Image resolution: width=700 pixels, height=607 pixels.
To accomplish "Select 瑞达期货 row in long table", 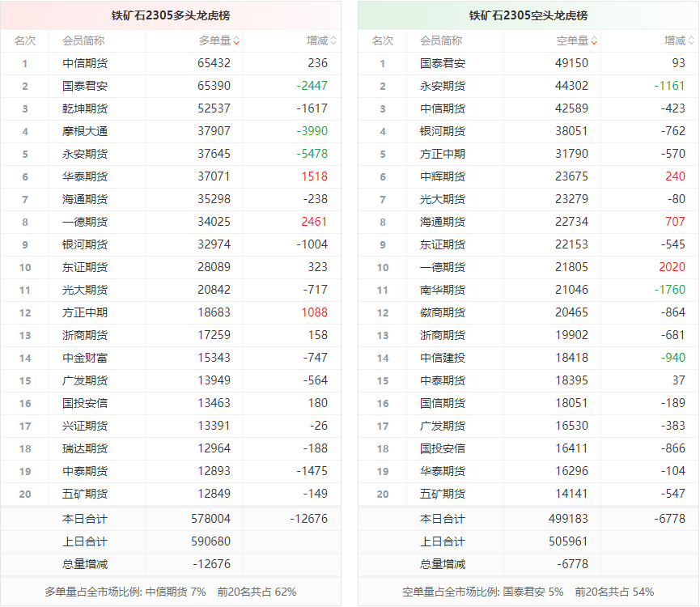I will 84,448.
